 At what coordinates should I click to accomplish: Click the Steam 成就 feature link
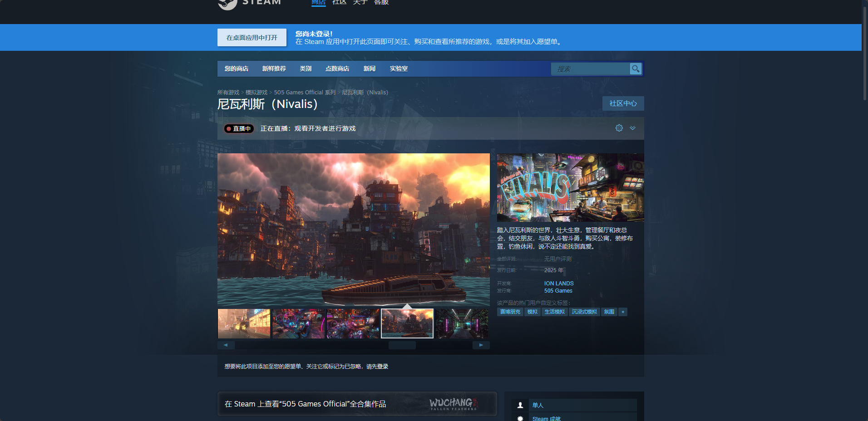tap(547, 418)
